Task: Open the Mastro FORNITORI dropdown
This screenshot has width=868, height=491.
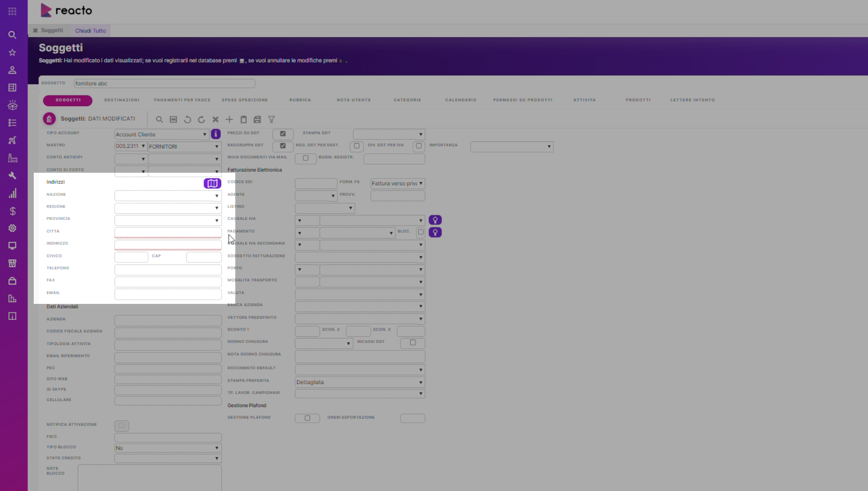Action: click(x=184, y=146)
